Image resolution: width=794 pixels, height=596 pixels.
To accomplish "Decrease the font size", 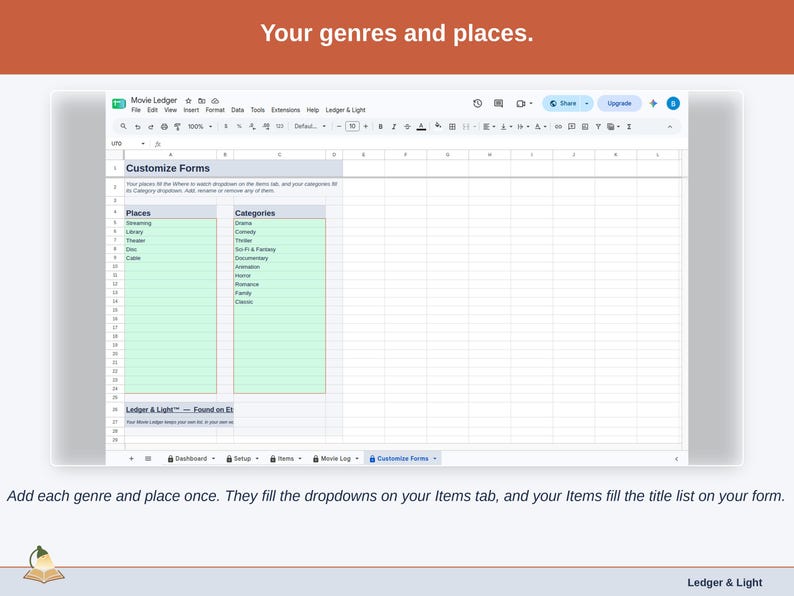I will click(x=339, y=127).
